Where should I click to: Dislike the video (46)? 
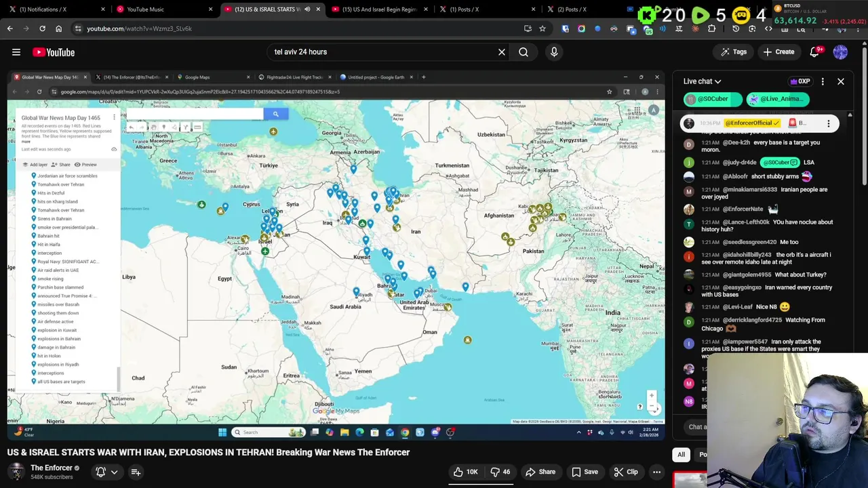[500, 472]
